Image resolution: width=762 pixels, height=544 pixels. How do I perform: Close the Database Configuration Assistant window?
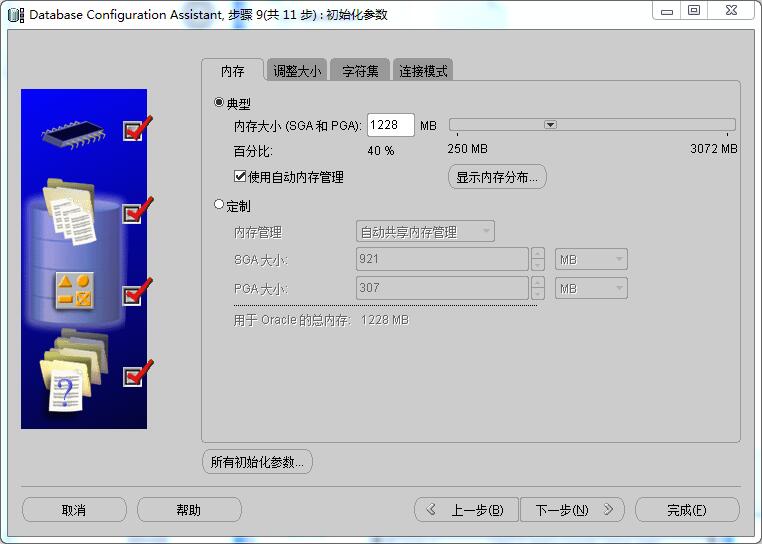click(731, 10)
